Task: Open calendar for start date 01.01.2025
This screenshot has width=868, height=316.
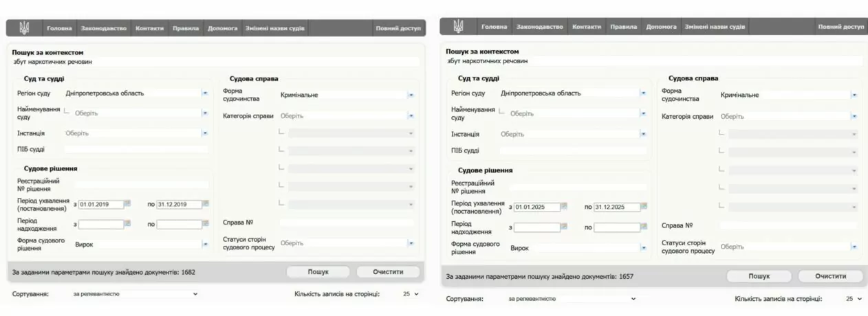Action: tap(564, 206)
